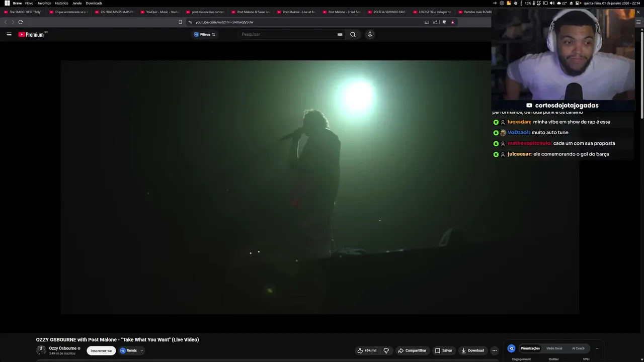Open site settings icon beside the URL
Viewport: 644px width, 362px height.
(190, 22)
